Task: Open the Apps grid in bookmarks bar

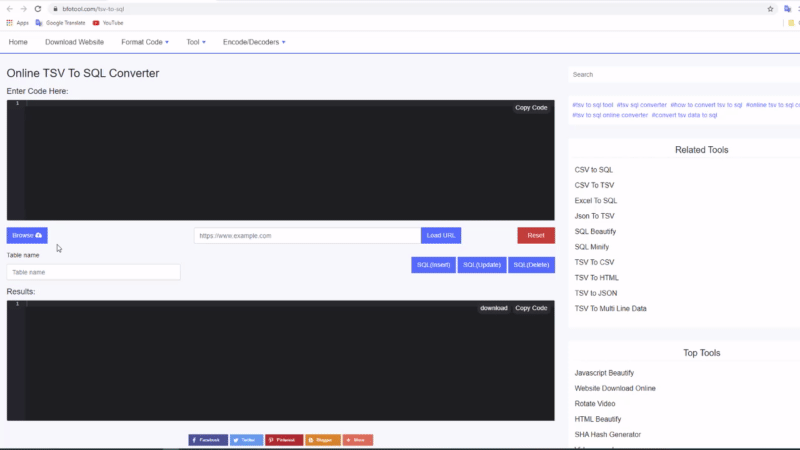Action: point(17,22)
